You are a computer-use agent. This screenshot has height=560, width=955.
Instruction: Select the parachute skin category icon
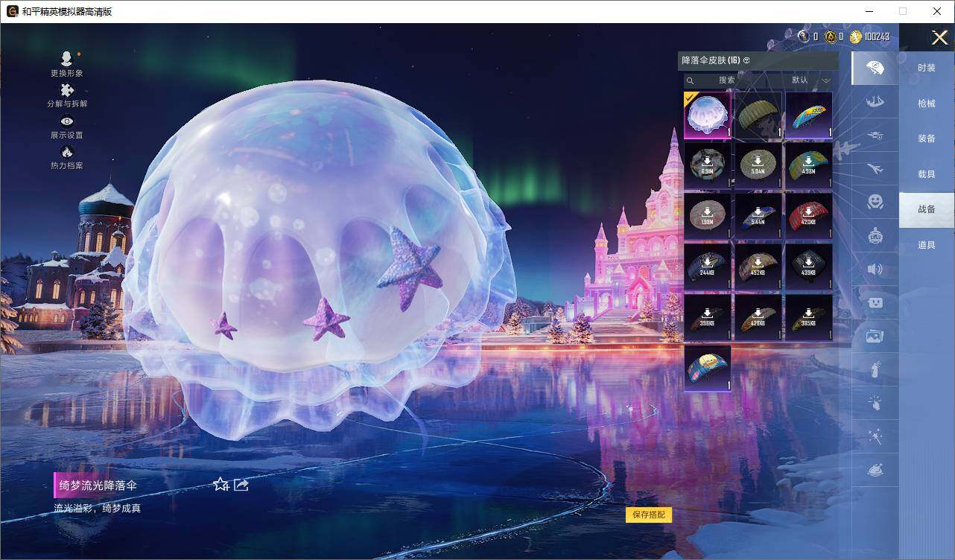[875, 68]
